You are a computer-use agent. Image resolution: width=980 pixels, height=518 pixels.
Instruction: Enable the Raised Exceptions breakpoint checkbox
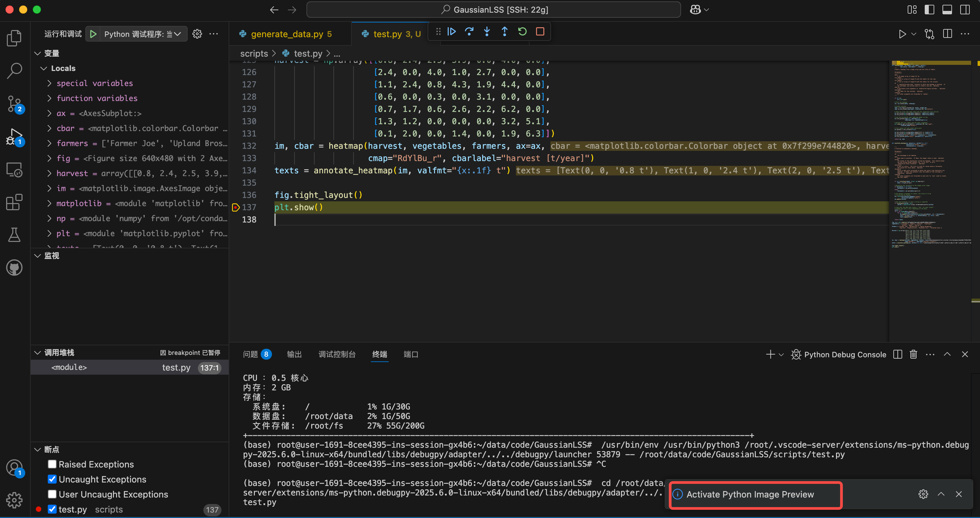point(52,464)
